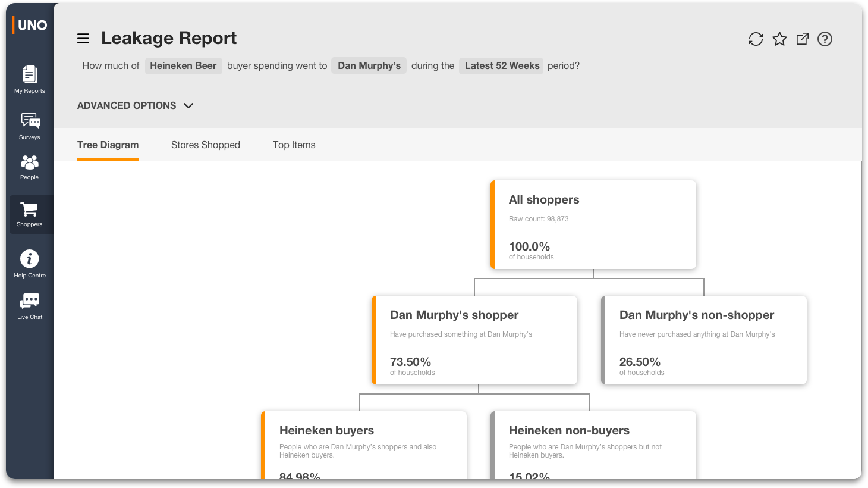Click 'Have purchased something at Dan Murphy's' text
Screen dimensions: 868x488
coord(461,334)
